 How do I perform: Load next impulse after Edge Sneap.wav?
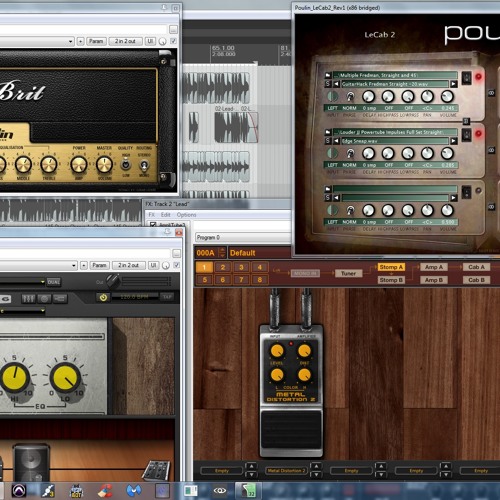[454, 141]
